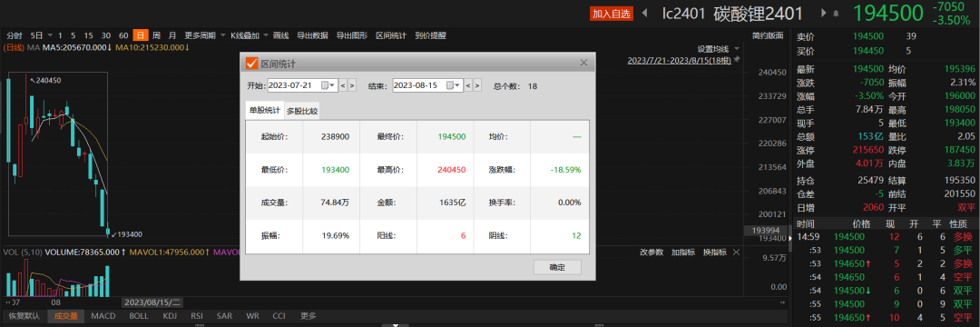The width and height of the screenshot is (980, 327).
Task: Open 到价提醒 price alert
Action: [x=431, y=35]
